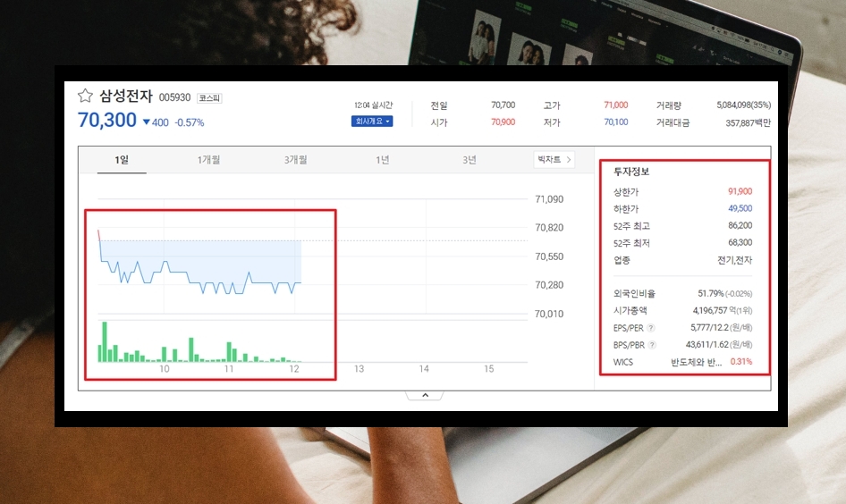
Task: Click the stock name 삼성전자
Action: [x=126, y=96]
